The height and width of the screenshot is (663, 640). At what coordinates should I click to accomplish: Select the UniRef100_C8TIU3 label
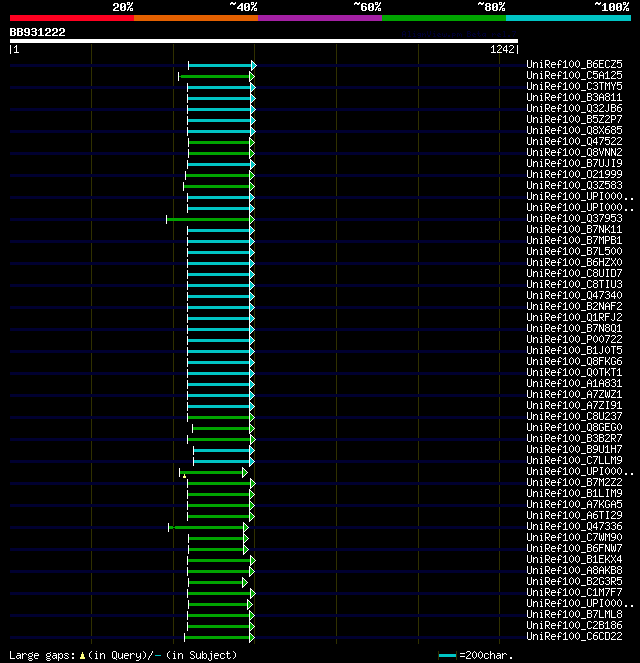[574, 284]
